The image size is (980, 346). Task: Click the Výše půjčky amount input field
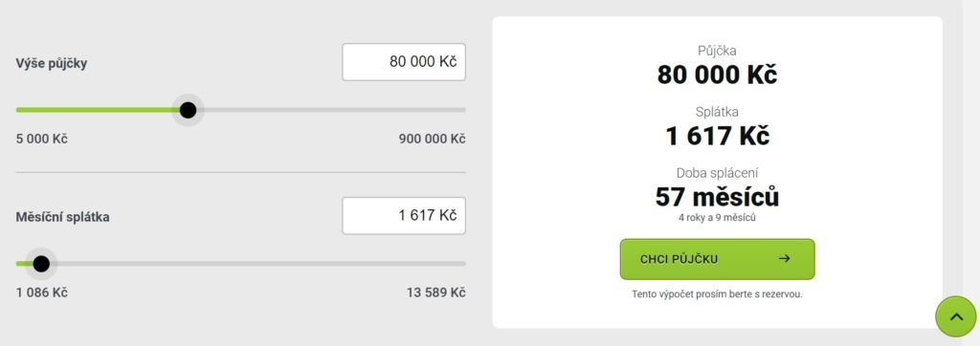tap(404, 62)
